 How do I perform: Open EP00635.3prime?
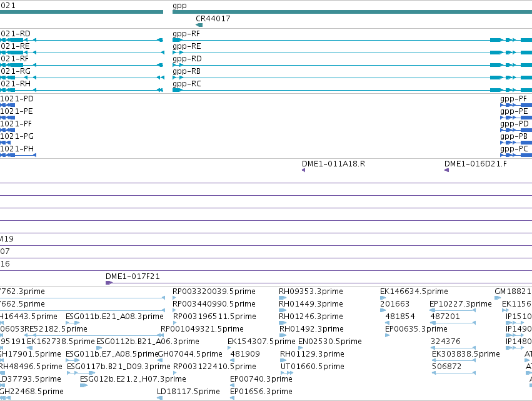416,329
